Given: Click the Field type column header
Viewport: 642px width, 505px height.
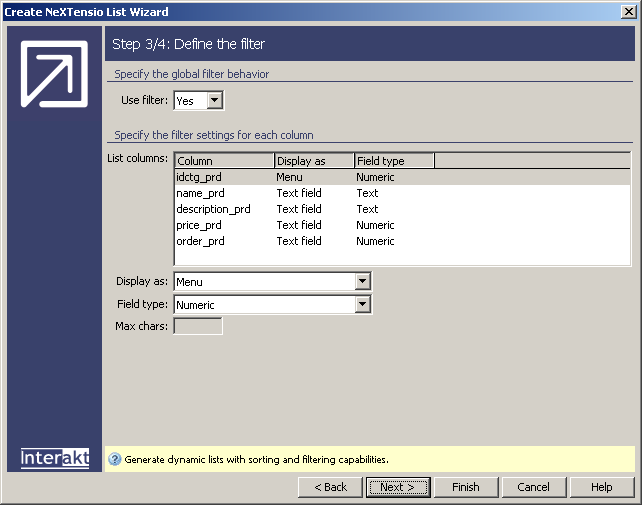Looking at the screenshot, I should point(394,161).
